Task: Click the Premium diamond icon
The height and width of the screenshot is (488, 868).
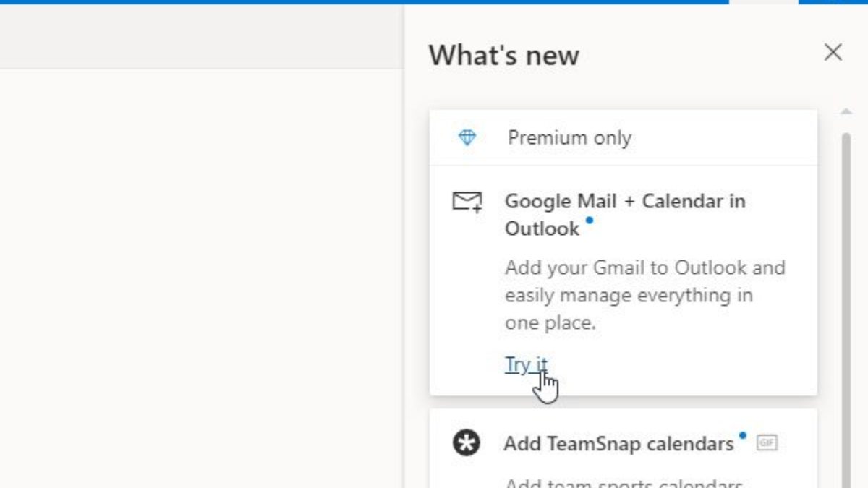Action: pyautogui.click(x=467, y=137)
